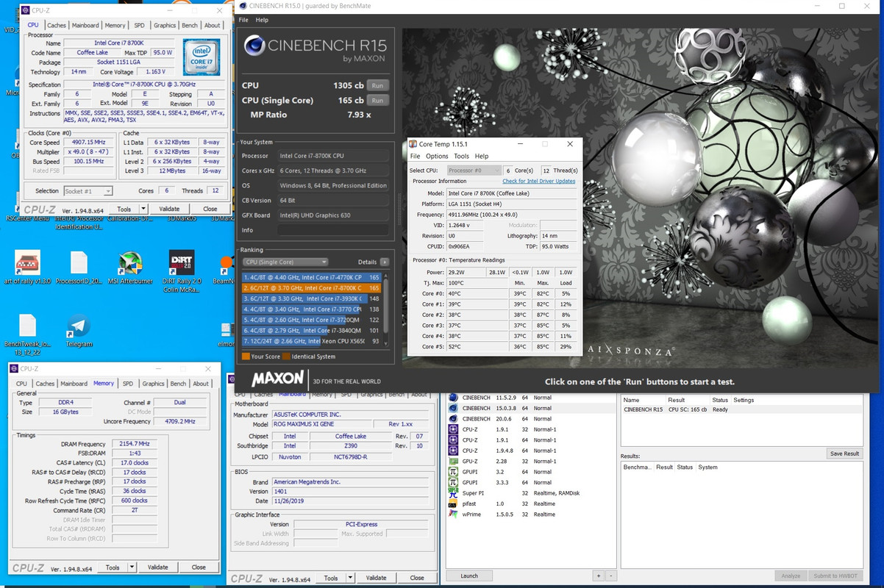The height and width of the screenshot is (588, 884).
Task: Select the wPrime icon in BenchMate list
Action: (x=453, y=514)
